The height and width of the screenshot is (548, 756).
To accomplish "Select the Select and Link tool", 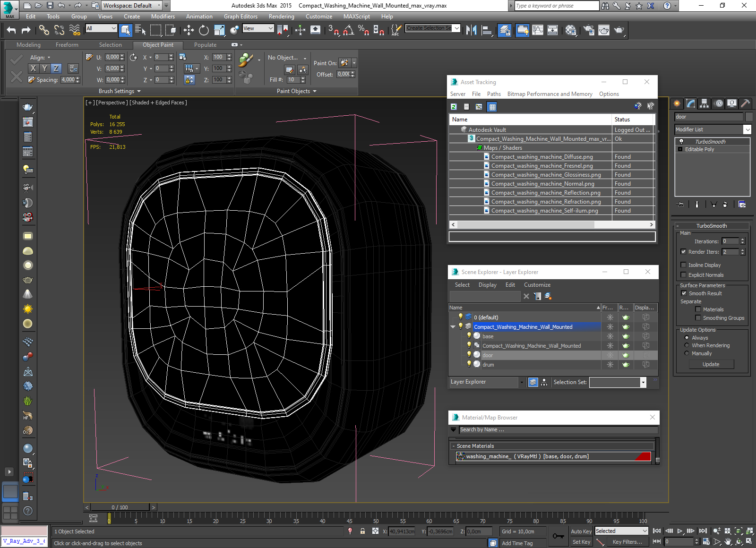I will 44,30.
